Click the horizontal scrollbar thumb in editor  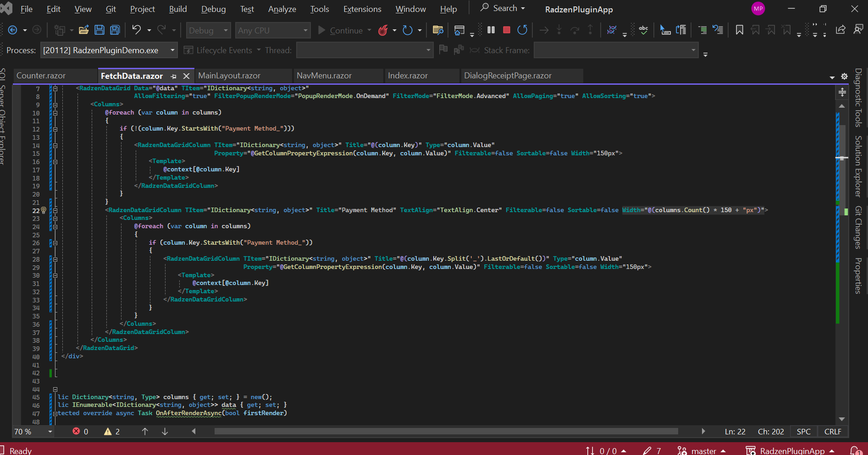coord(446,431)
